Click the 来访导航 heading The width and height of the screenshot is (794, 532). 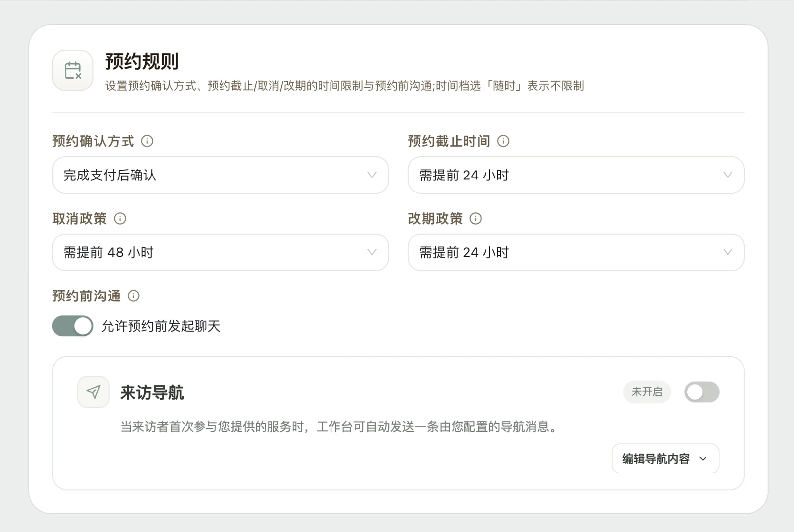coord(152,393)
